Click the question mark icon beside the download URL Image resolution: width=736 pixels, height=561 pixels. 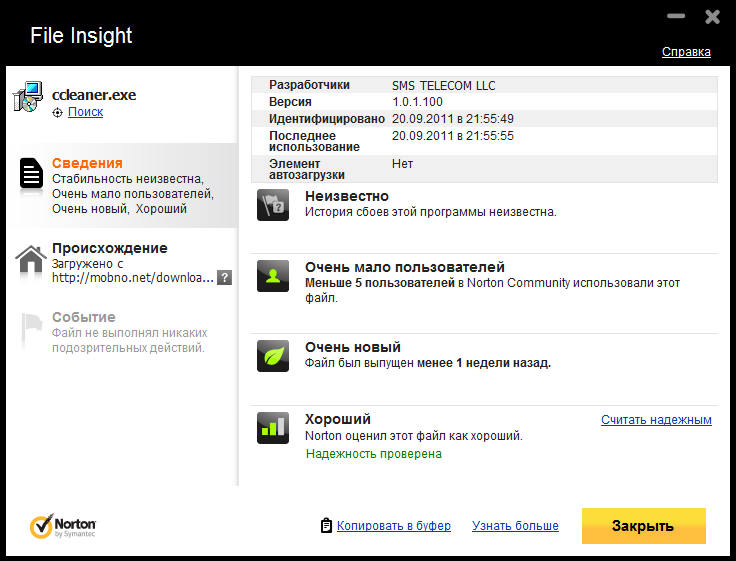(x=224, y=277)
